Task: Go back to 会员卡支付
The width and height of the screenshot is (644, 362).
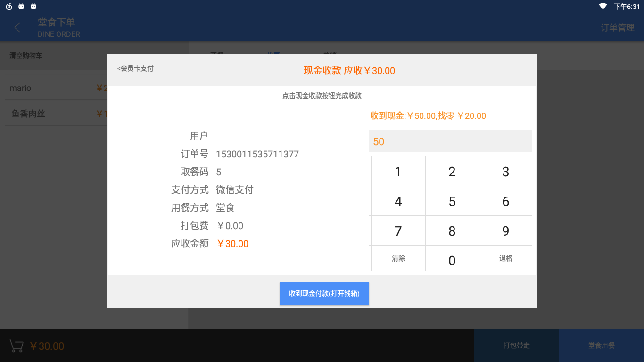Action: click(x=136, y=68)
